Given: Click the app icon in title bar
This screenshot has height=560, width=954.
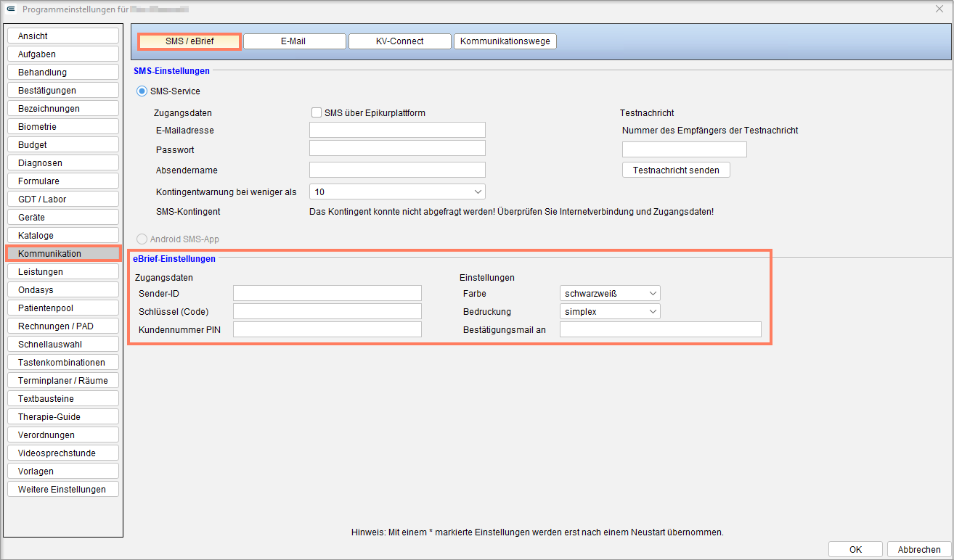Looking at the screenshot, I should click(x=11, y=9).
